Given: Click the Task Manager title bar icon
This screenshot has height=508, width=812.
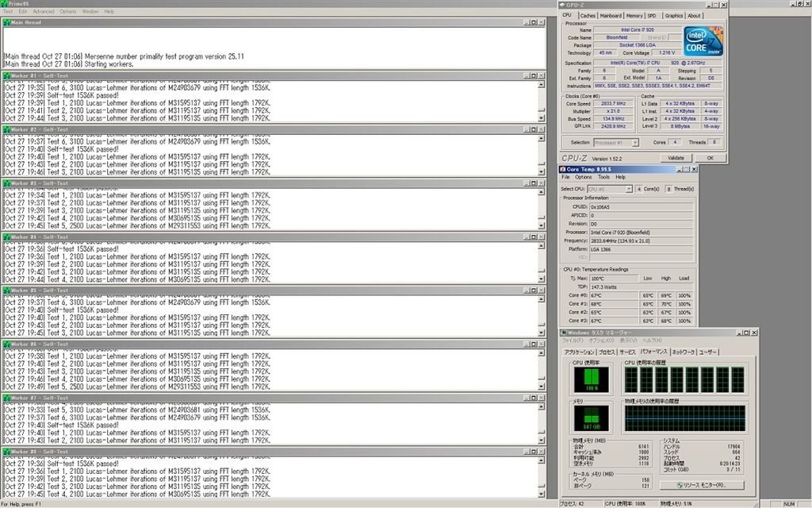Looking at the screenshot, I should tap(564, 332).
